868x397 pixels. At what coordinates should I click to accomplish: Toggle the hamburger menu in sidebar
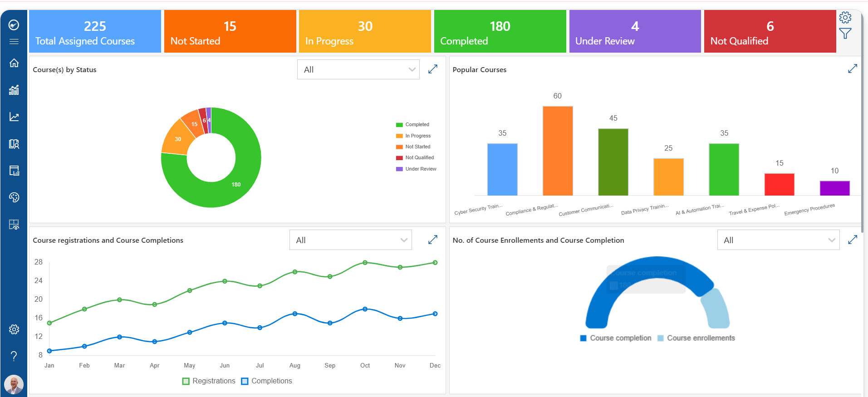coord(14,41)
